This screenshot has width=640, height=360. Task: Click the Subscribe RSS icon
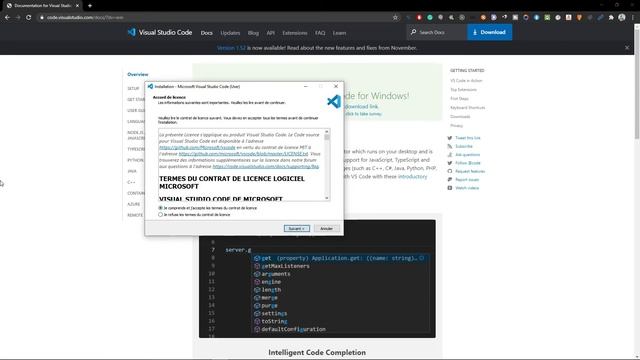pos(450,146)
